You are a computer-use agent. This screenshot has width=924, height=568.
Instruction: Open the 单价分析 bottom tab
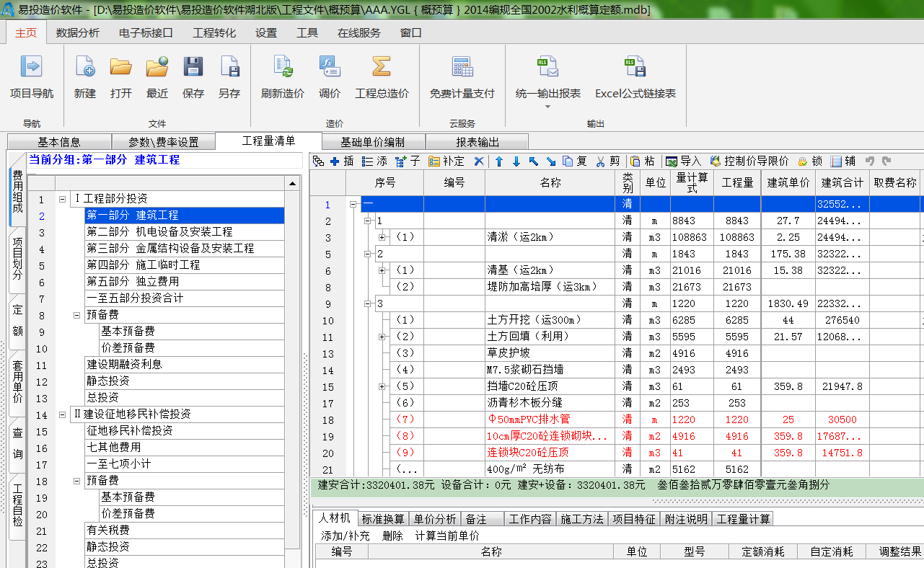click(435, 519)
